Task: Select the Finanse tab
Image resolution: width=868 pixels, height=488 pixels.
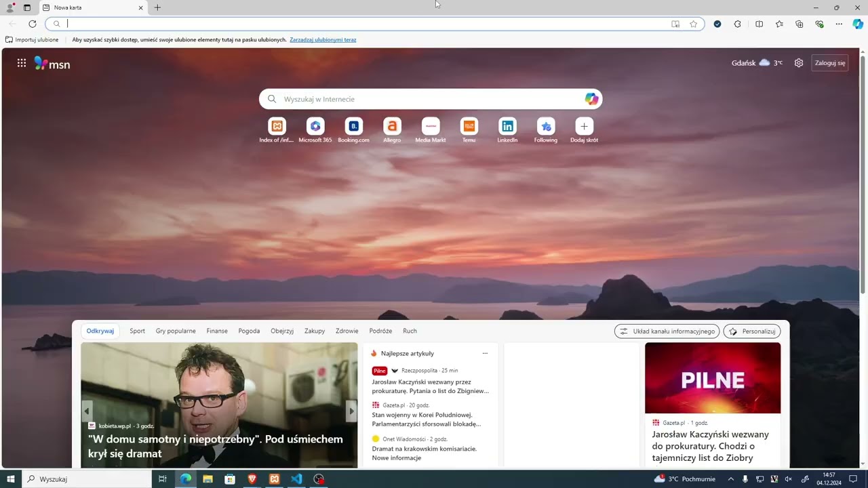Action: coord(217,331)
